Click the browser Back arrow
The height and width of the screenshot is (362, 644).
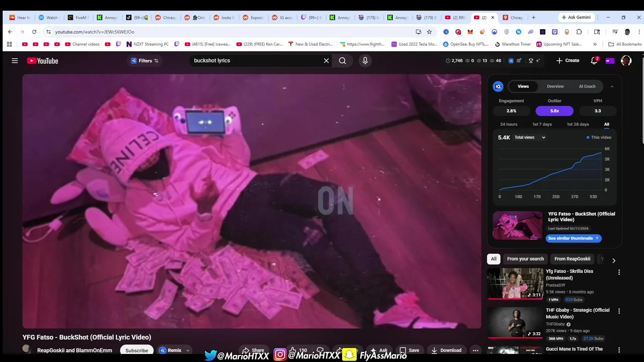(x=10, y=32)
